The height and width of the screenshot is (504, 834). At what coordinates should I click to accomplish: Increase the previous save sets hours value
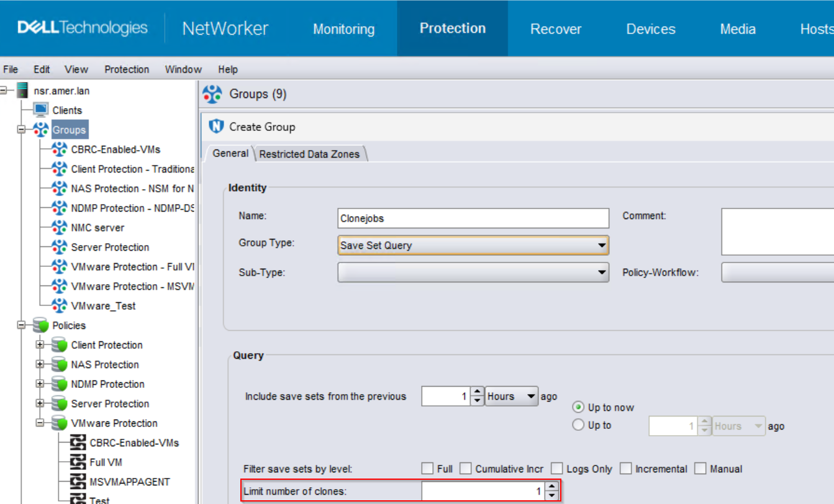point(477,392)
